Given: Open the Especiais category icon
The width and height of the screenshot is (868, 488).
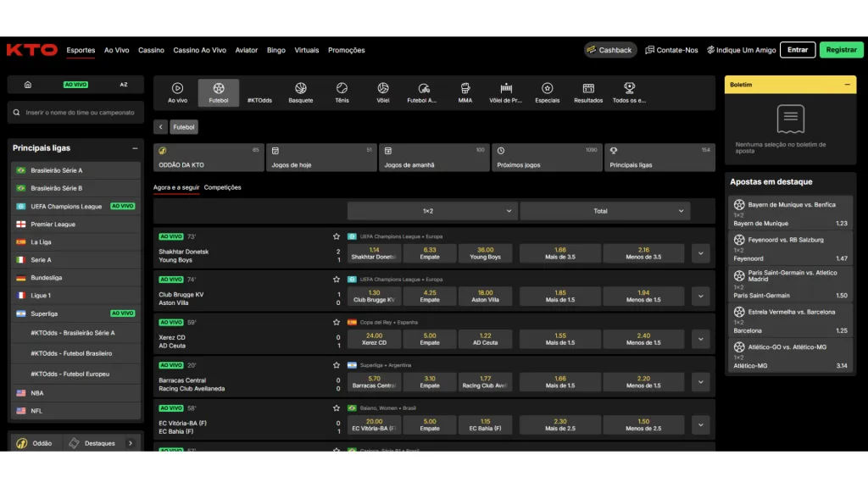Looking at the screenshot, I should click(547, 92).
